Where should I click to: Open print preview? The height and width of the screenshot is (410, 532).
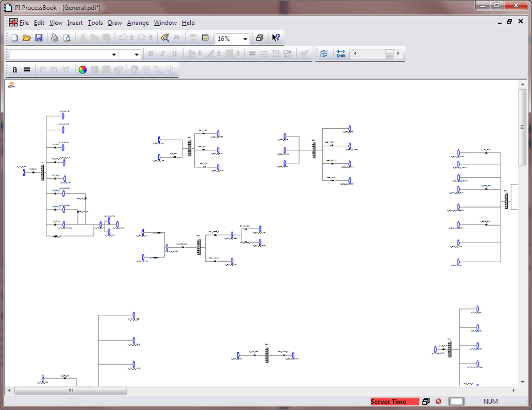pos(67,38)
